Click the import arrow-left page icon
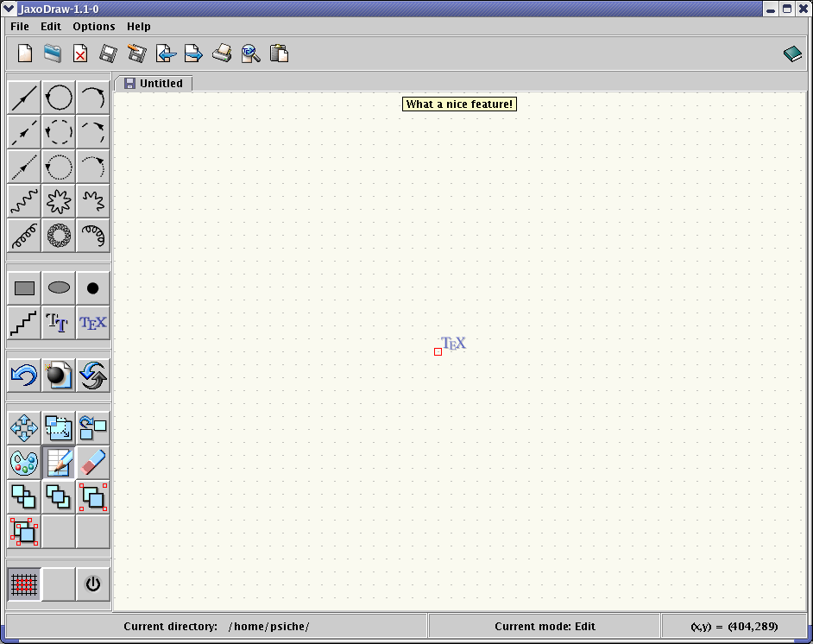The height and width of the screenshot is (644, 813). coord(166,54)
